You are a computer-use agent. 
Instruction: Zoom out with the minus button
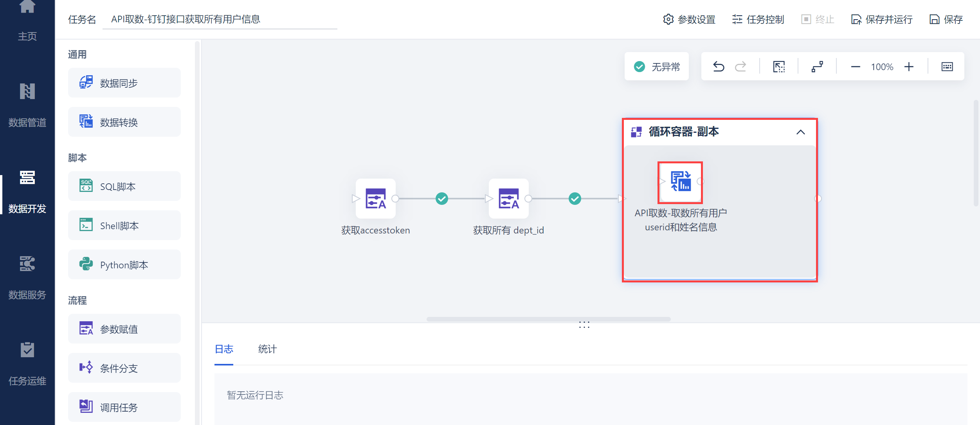[x=856, y=67]
